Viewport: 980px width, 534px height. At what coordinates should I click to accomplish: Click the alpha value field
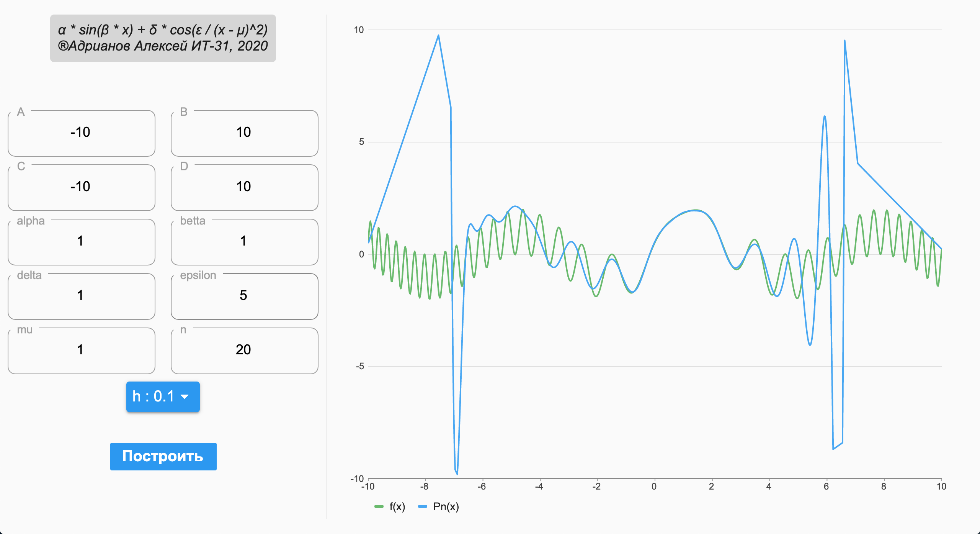coord(81,241)
